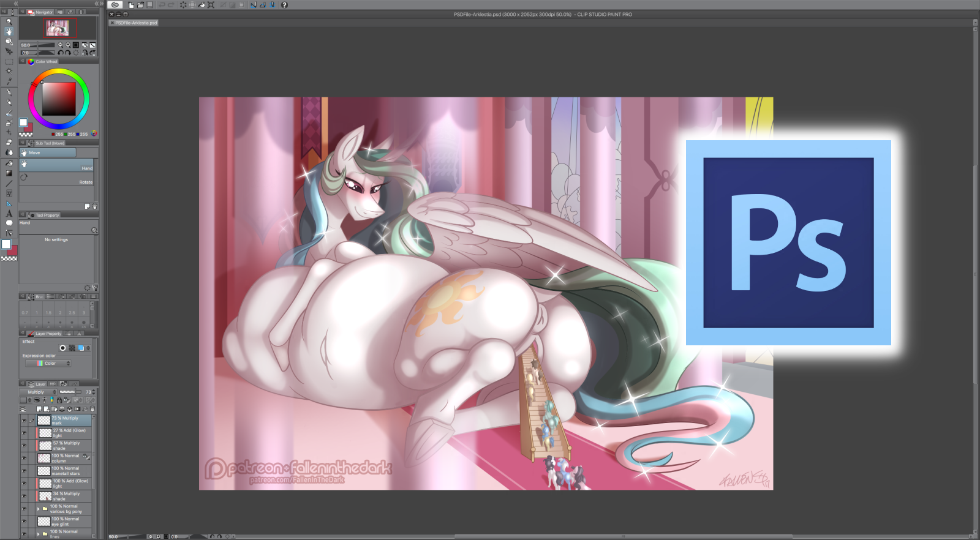Select the Zoom magnifier tool in the toolbox
Screen dimensions: 980x540
[x=9, y=21]
